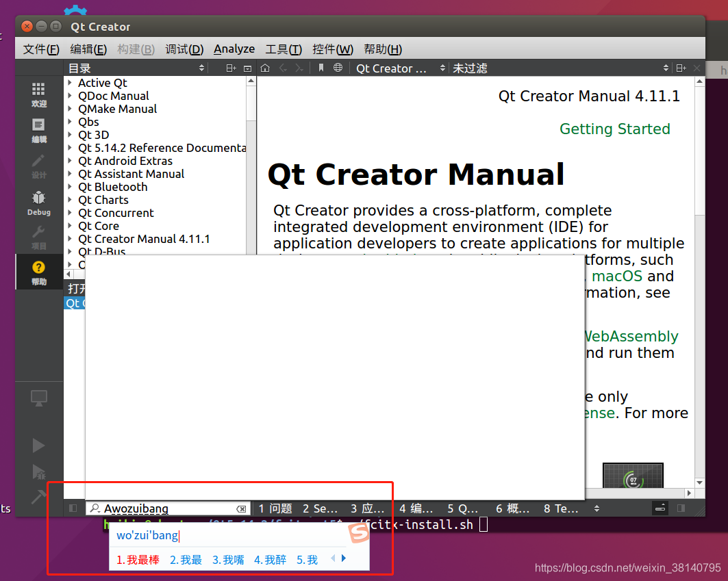Open the Analyze menu

click(x=234, y=49)
